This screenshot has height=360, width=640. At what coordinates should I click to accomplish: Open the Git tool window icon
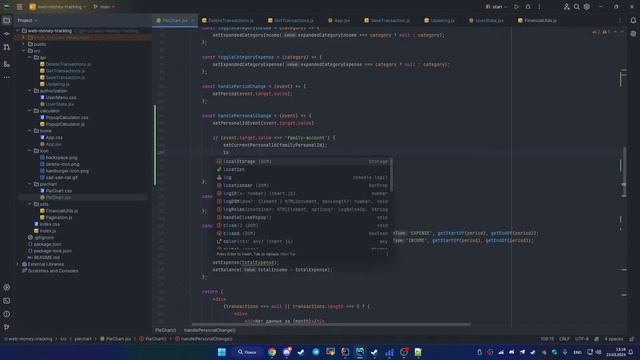[x=7, y=327]
